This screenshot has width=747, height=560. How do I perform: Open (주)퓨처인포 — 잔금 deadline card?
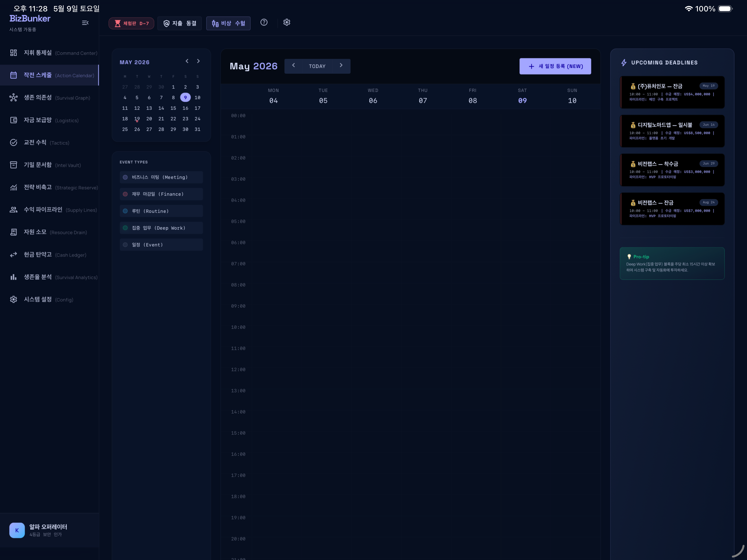[x=672, y=93]
